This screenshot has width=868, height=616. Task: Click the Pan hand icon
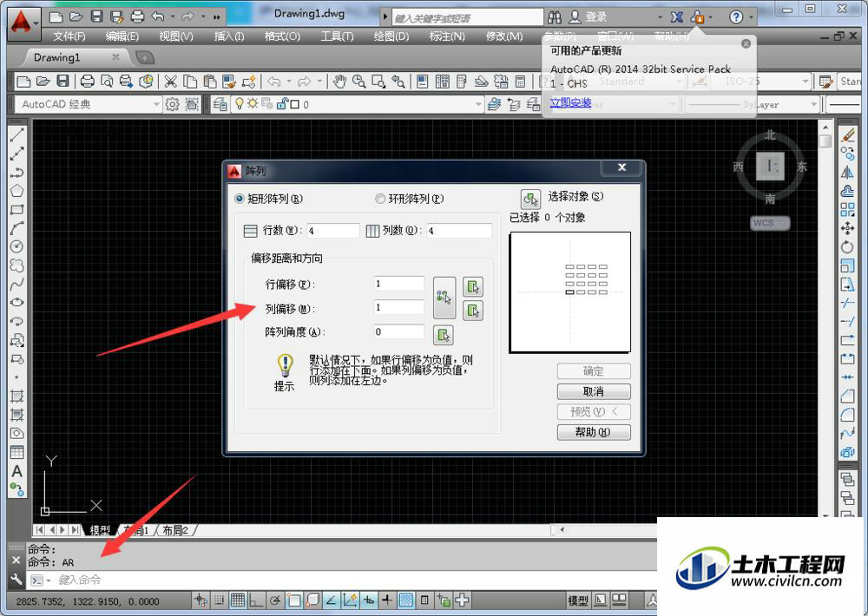[339, 82]
